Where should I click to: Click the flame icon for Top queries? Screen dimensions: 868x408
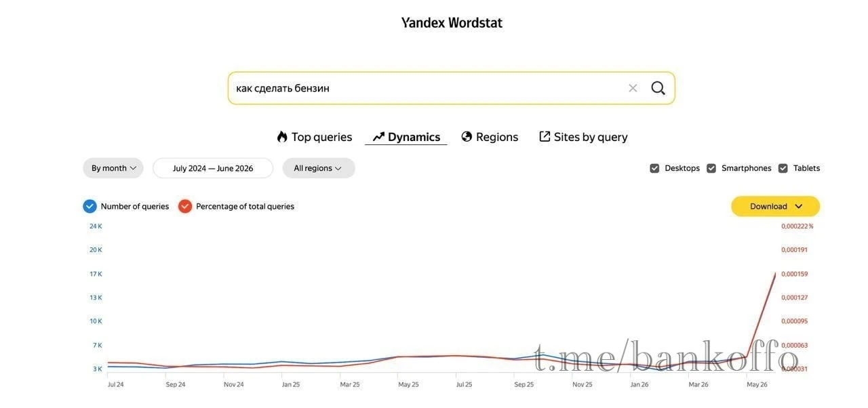(x=282, y=136)
